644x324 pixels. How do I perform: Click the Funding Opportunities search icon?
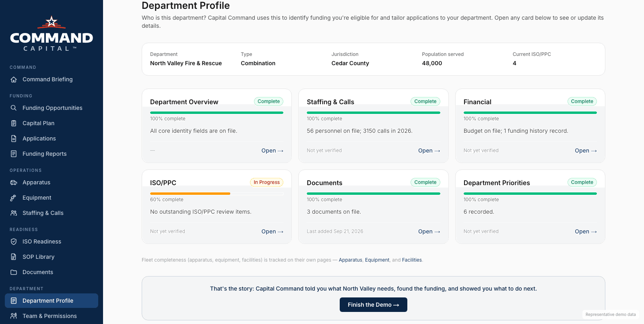[14, 108]
